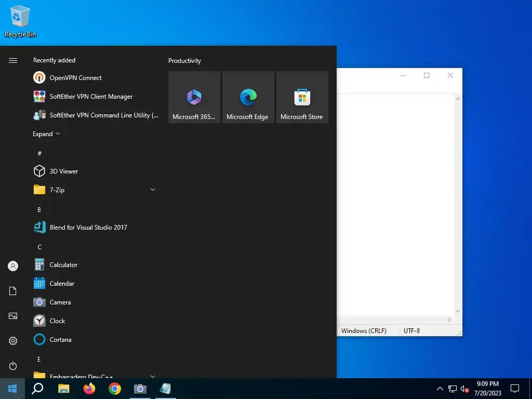Open the notification Action Center
The width and height of the screenshot is (532, 399).
click(x=515, y=389)
